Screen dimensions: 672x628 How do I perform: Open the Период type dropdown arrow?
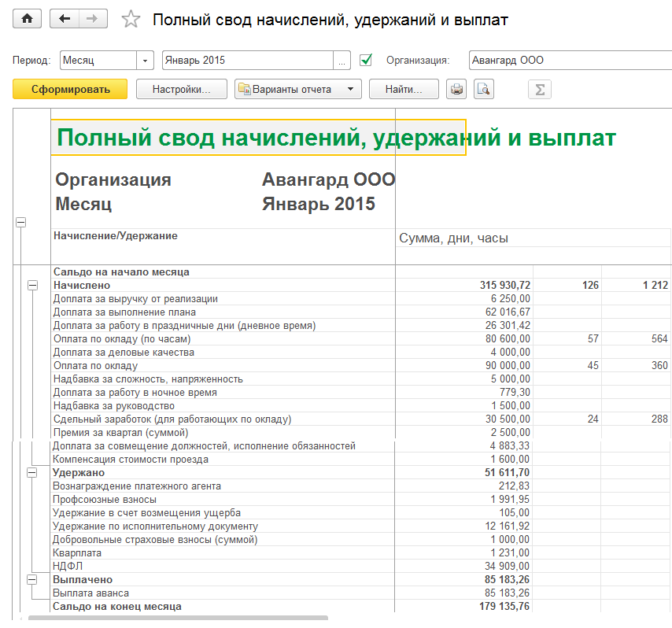tap(145, 61)
